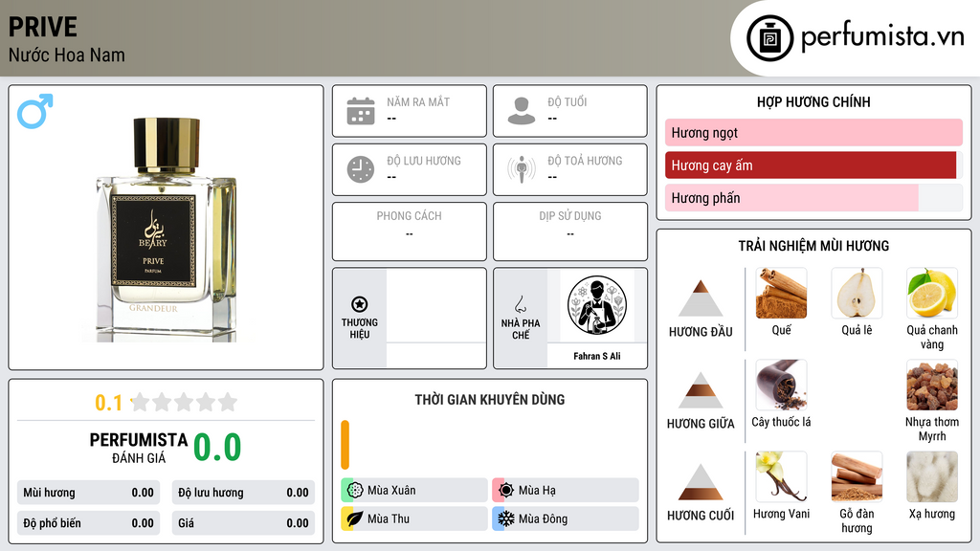The image size is (980, 551).
Task: Click the perfumista.vn perfume bottle logo icon
Action: pos(769,38)
